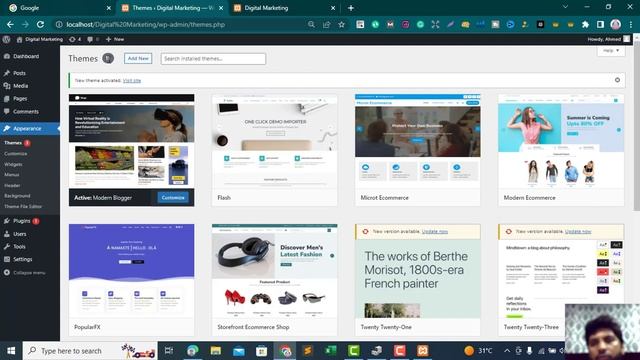Dismiss the theme activated notice

[617, 80]
